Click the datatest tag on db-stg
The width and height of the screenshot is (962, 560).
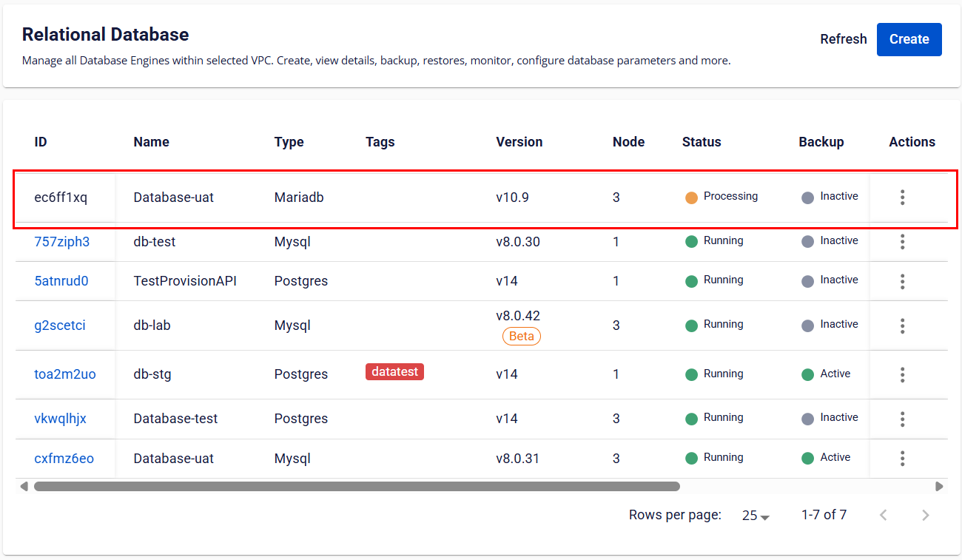[x=394, y=372]
